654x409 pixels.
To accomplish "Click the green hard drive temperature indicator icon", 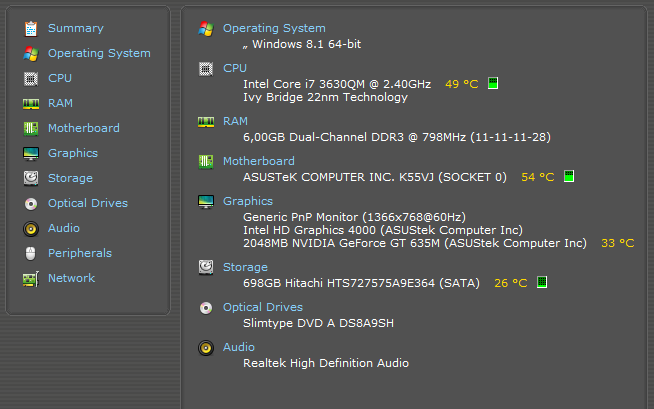I will tap(541, 283).
